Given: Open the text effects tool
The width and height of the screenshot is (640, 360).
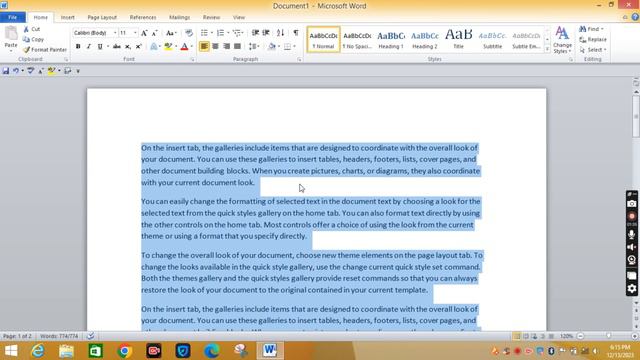Looking at the screenshot, I should pyautogui.click(x=154, y=47).
